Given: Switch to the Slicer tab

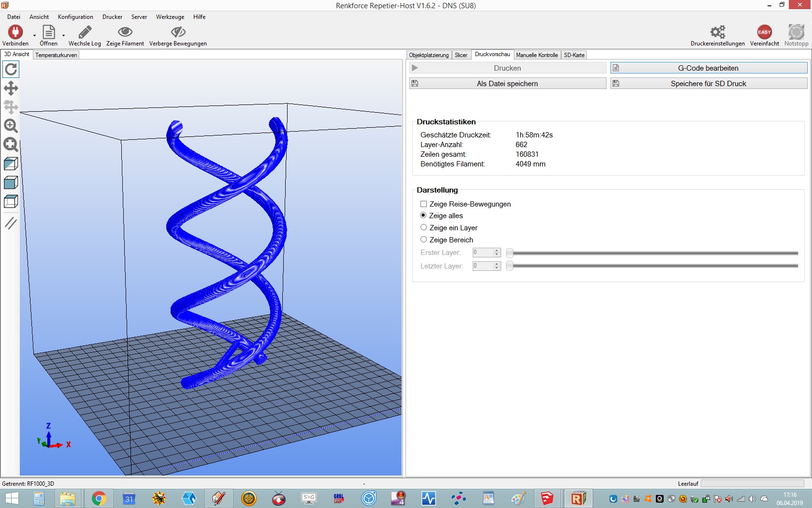Looking at the screenshot, I should coord(461,55).
